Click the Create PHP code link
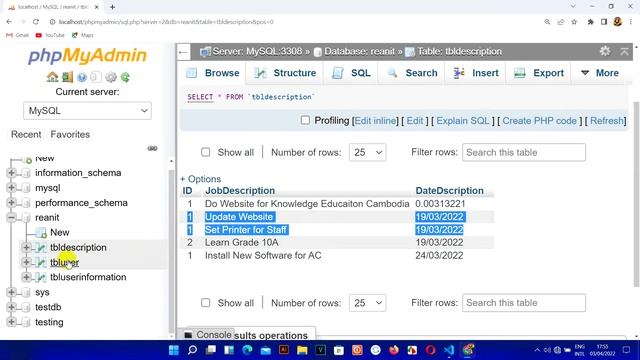Image resolution: width=640 pixels, height=360 pixels. 539,121
